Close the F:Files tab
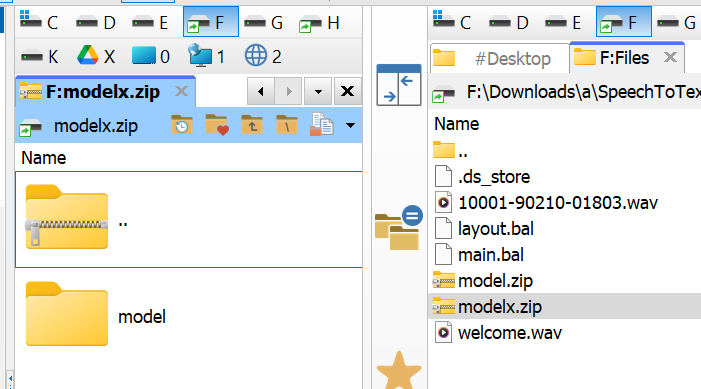701x389 pixels. click(670, 57)
